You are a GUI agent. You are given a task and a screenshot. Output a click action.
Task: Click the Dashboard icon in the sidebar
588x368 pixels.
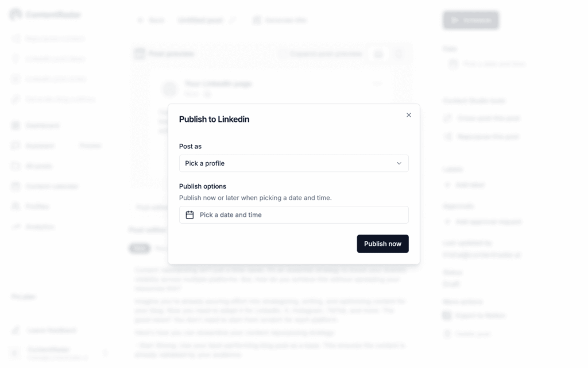pyautogui.click(x=16, y=125)
